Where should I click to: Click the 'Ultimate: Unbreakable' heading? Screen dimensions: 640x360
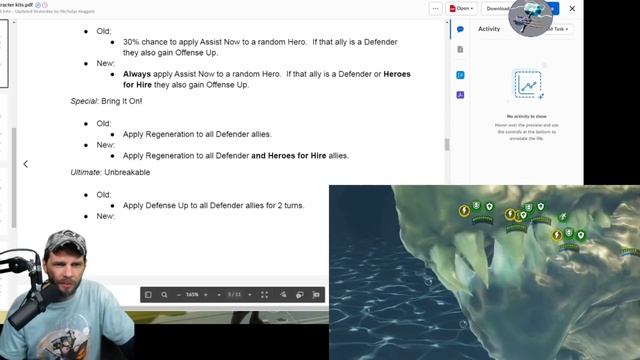110,172
